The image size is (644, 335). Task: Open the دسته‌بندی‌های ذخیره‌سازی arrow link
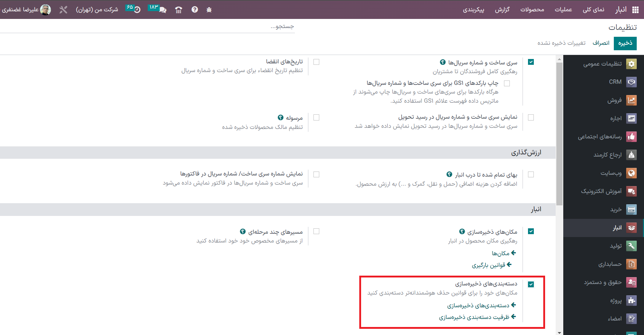click(481, 305)
